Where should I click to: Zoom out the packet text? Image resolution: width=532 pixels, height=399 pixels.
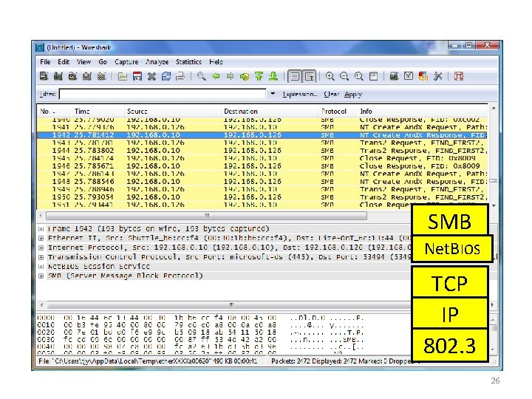344,76
